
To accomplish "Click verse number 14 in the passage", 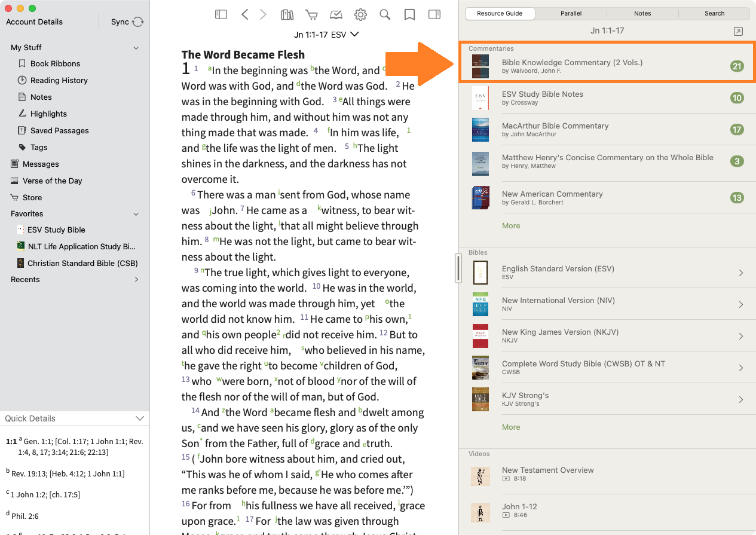I will point(195,411).
